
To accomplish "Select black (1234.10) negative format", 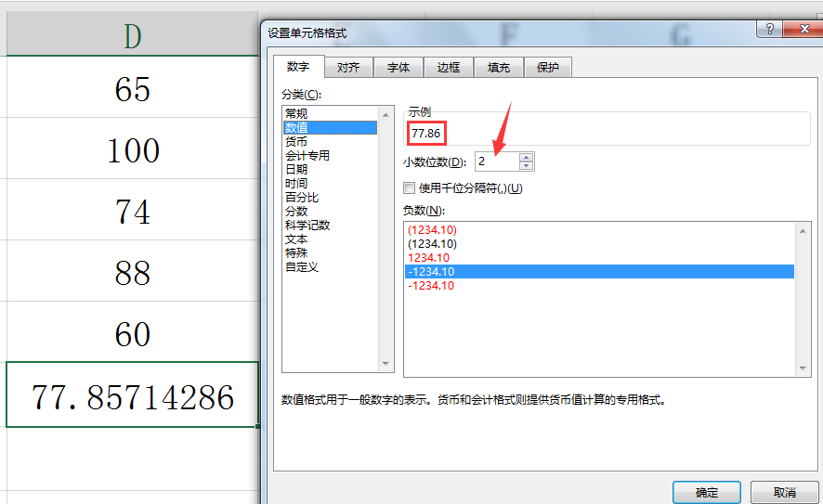I will (599, 244).
